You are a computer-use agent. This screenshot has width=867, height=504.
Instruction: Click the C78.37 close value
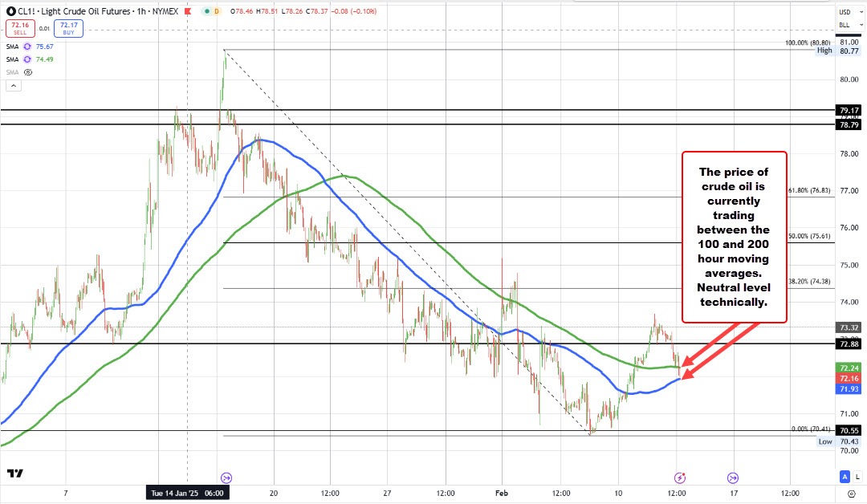click(x=316, y=11)
